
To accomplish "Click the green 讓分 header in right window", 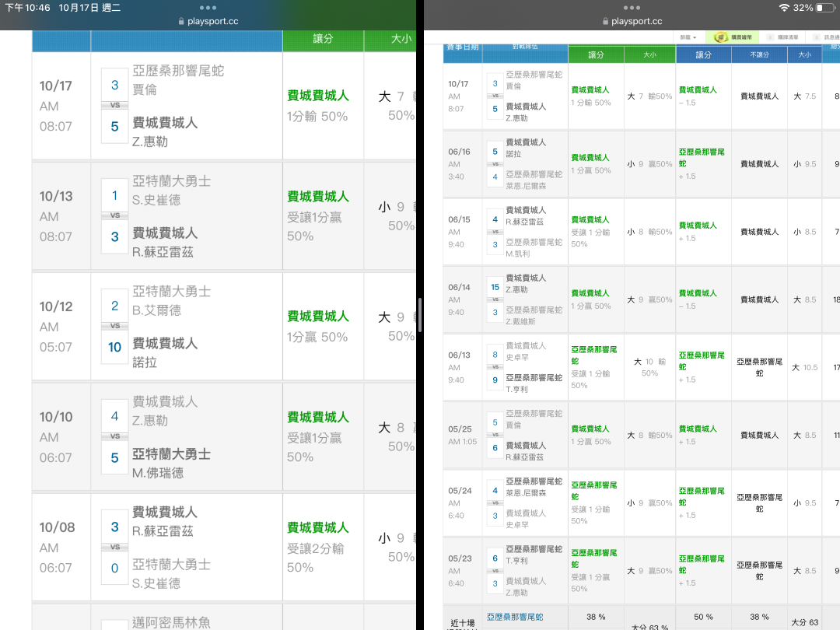I will [x=596, y=54].
